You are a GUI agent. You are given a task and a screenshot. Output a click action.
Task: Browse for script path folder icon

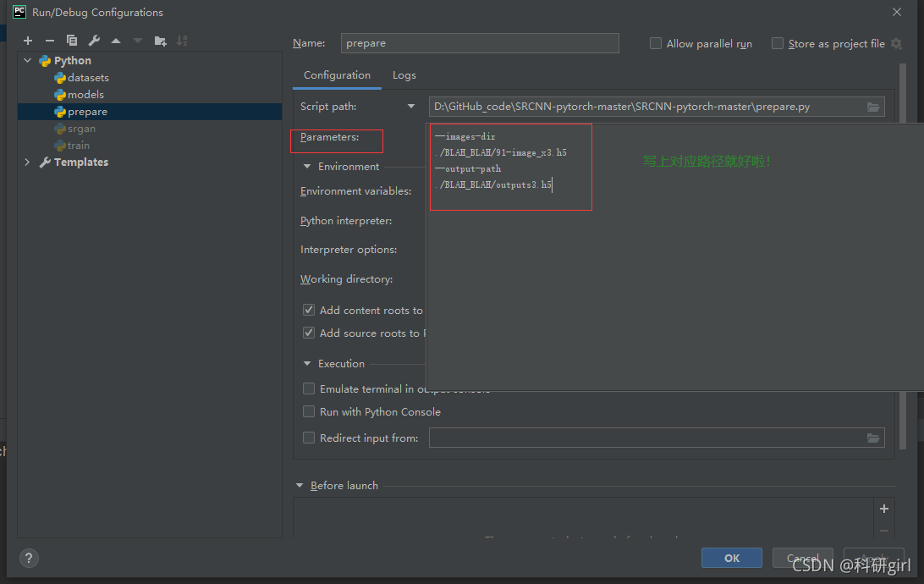872,107
